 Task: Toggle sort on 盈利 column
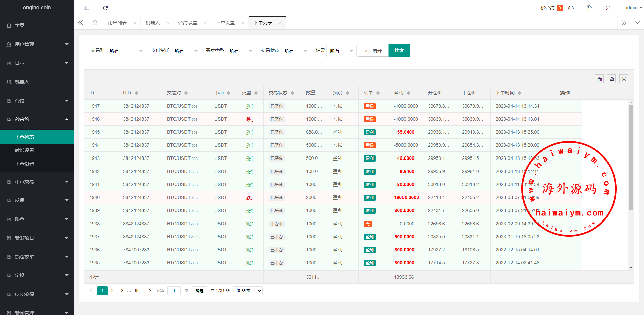(x=409, y=93)
